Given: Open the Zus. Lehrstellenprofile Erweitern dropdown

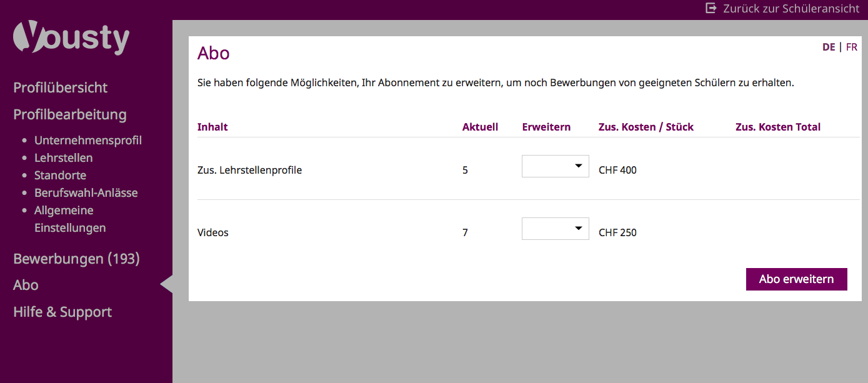Looking at the screenshot, I should [555, 166].
